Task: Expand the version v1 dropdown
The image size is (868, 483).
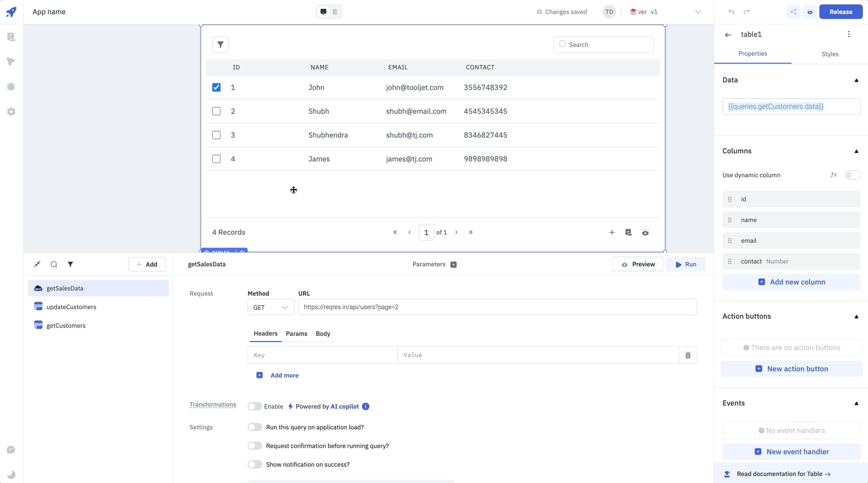Action: click(698, 12)
